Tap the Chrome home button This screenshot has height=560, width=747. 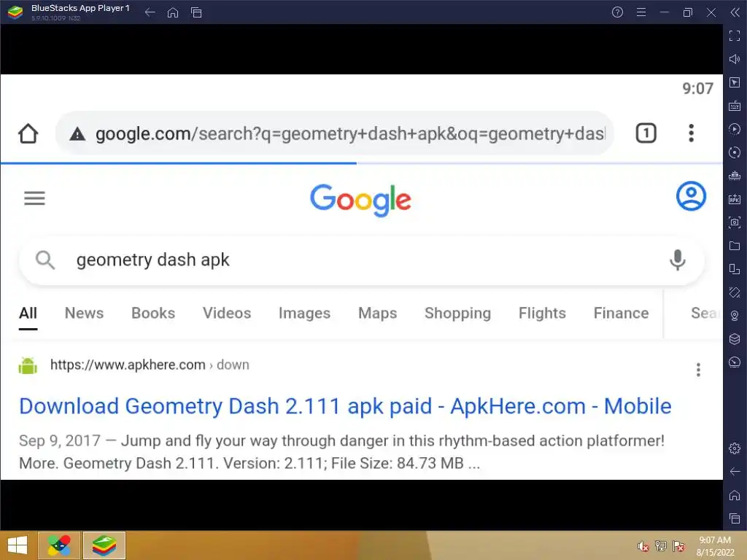28,133
